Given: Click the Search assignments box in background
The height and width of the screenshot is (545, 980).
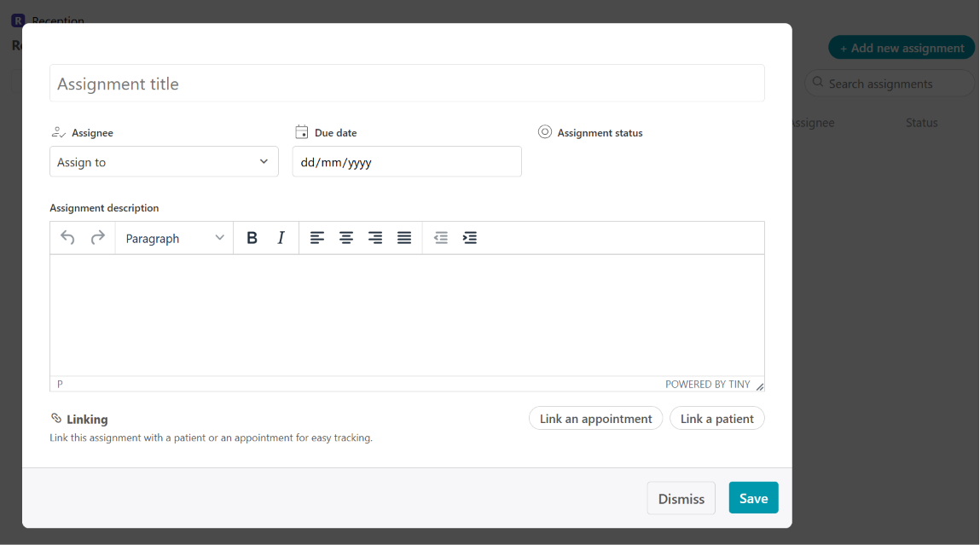Looking at the screenshot, I should (x=890, y=83).
